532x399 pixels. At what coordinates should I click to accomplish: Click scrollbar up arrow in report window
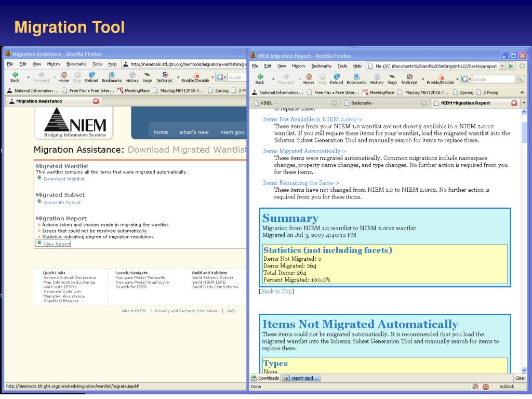click(524, 112)
